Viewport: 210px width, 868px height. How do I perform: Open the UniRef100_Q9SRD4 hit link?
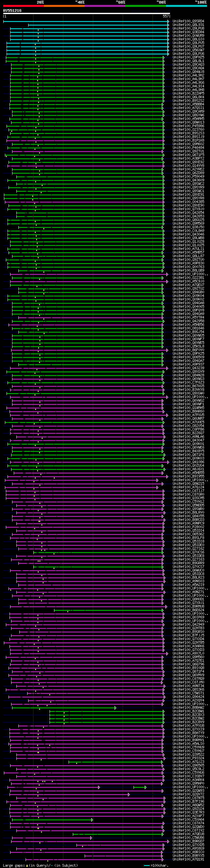[188, 21]
